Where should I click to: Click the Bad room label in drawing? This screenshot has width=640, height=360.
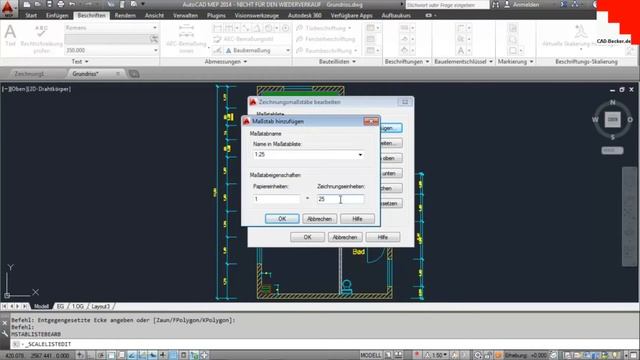358,252
